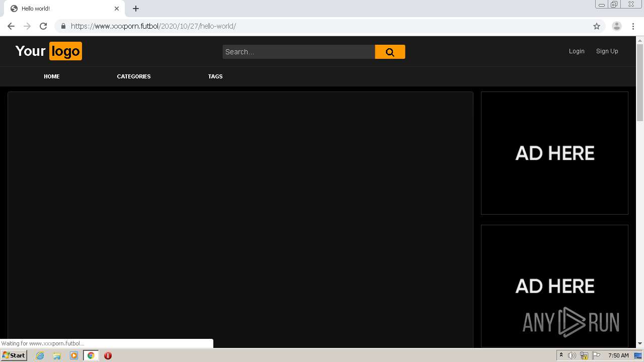The width and height of the screenshot is (644, 362).
Task: Show hidden system tray icons
Action: point(561,355)
